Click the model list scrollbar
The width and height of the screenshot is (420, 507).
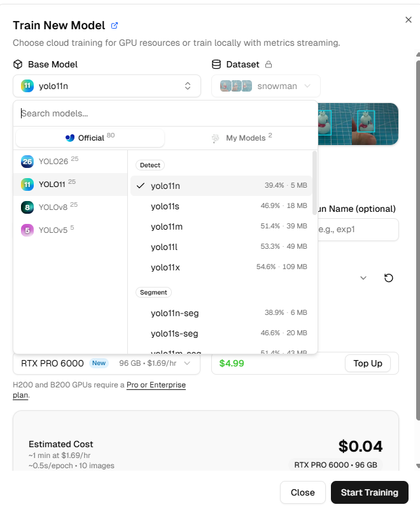coord(314,183)
